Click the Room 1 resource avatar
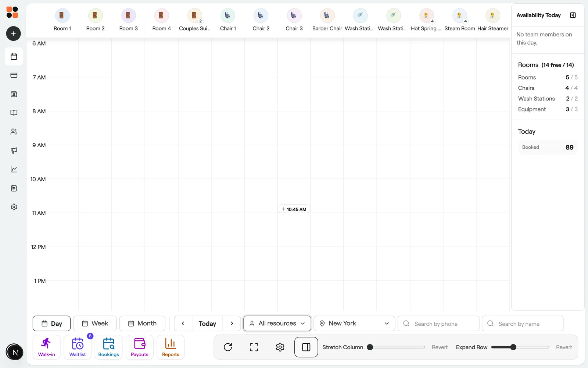This screenshot has width=588, height=368. 62,15
